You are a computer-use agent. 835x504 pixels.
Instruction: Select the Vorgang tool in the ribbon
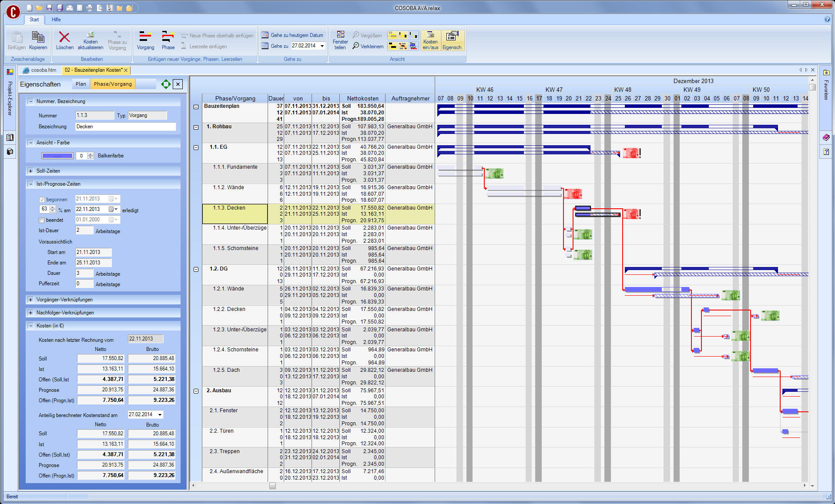(x=145, y=40)
